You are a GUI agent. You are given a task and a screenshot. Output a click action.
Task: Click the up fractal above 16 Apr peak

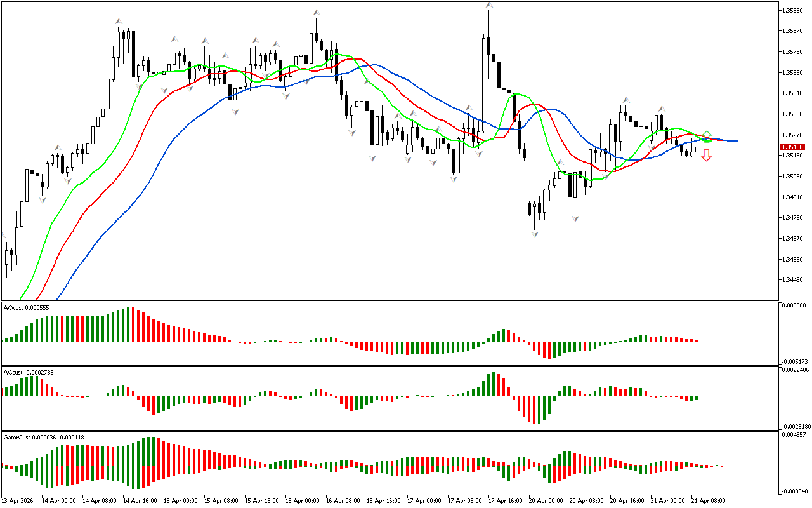(316, 12)
